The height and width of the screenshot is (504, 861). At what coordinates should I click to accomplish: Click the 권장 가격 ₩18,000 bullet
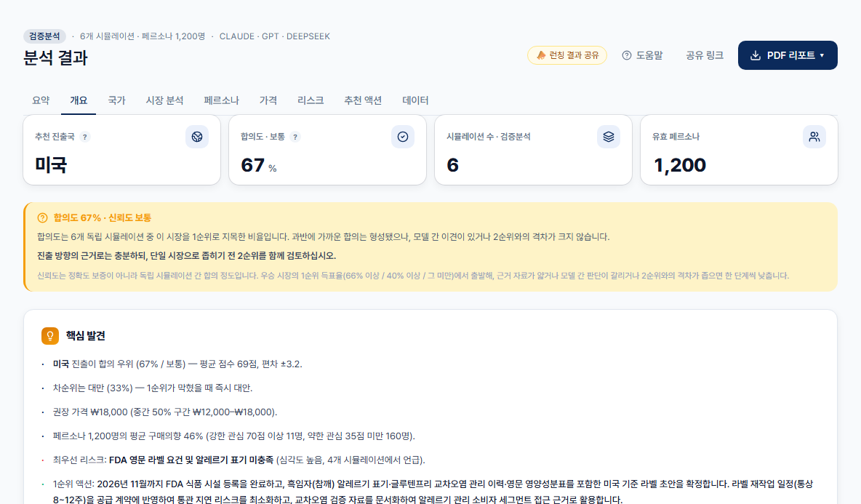tap(165, 412)
